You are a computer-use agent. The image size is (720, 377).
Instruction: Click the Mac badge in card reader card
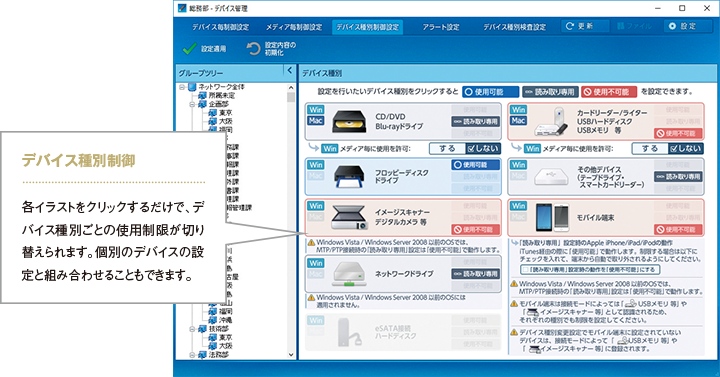coord(518,121)
